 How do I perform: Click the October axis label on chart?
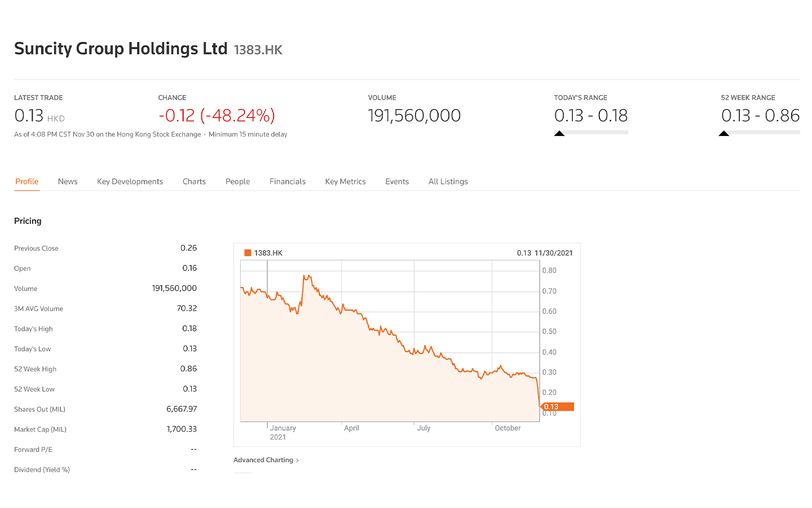pyautogui.click(x=507, y=428)
